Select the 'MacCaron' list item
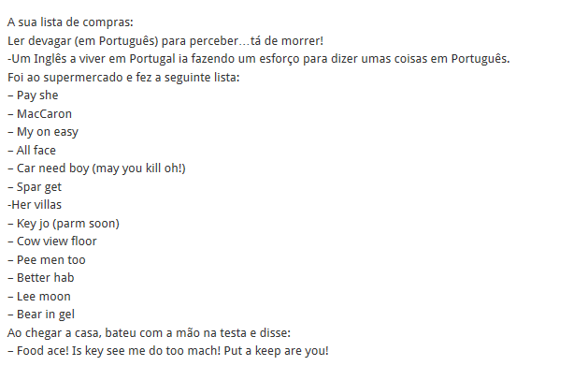 click(x=40, y=114)
